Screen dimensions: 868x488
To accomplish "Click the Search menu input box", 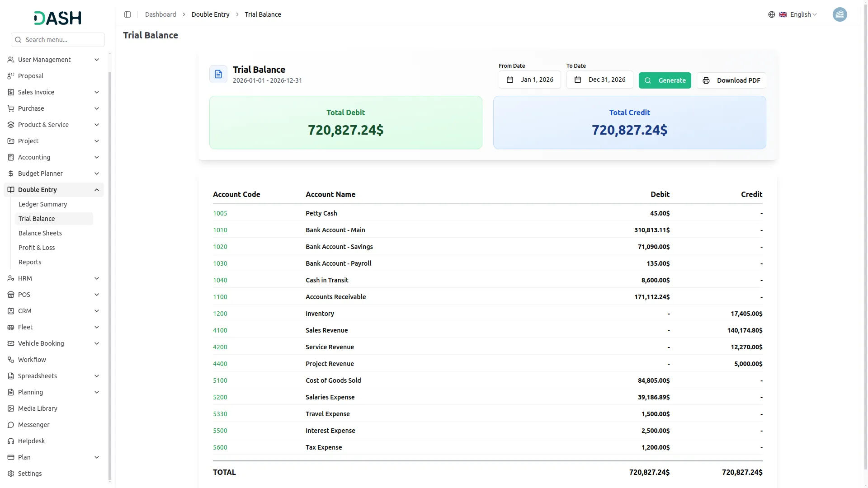I will [58, 40].
